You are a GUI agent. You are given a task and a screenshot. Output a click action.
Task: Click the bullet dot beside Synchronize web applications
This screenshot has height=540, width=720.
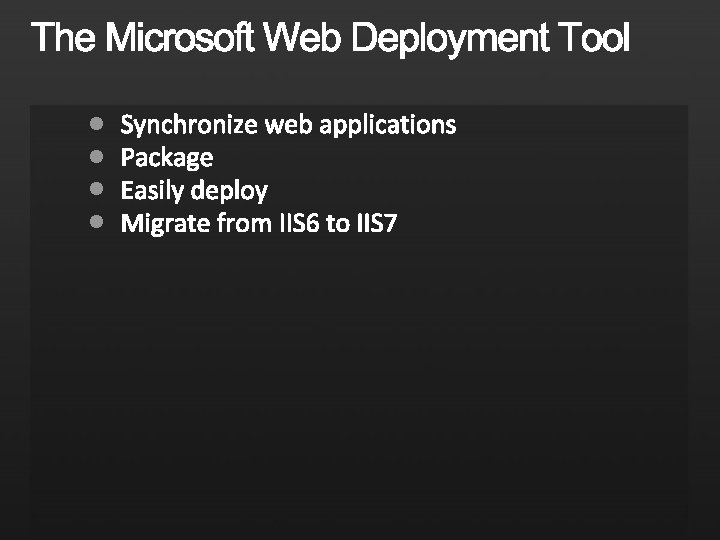[95, 124]
